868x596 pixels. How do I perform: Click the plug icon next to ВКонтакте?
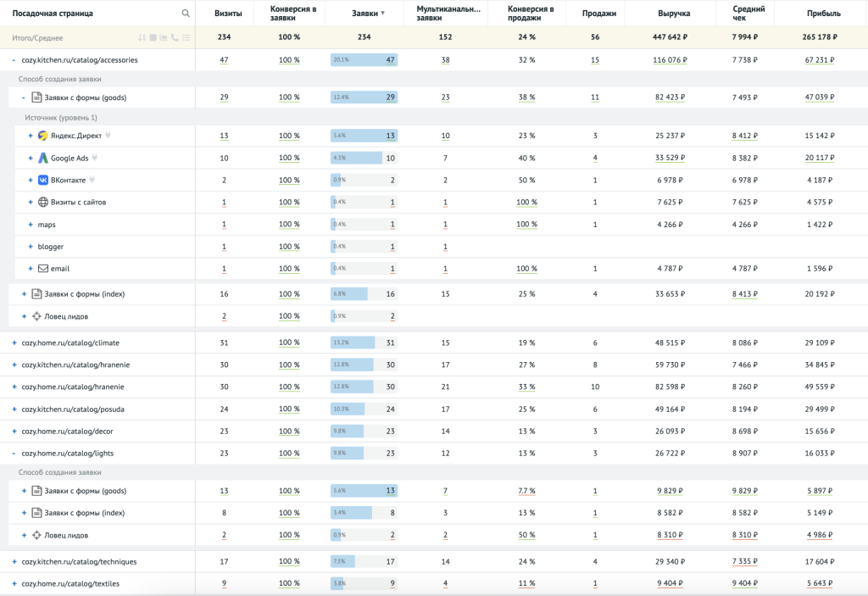(x=92, y=180)
